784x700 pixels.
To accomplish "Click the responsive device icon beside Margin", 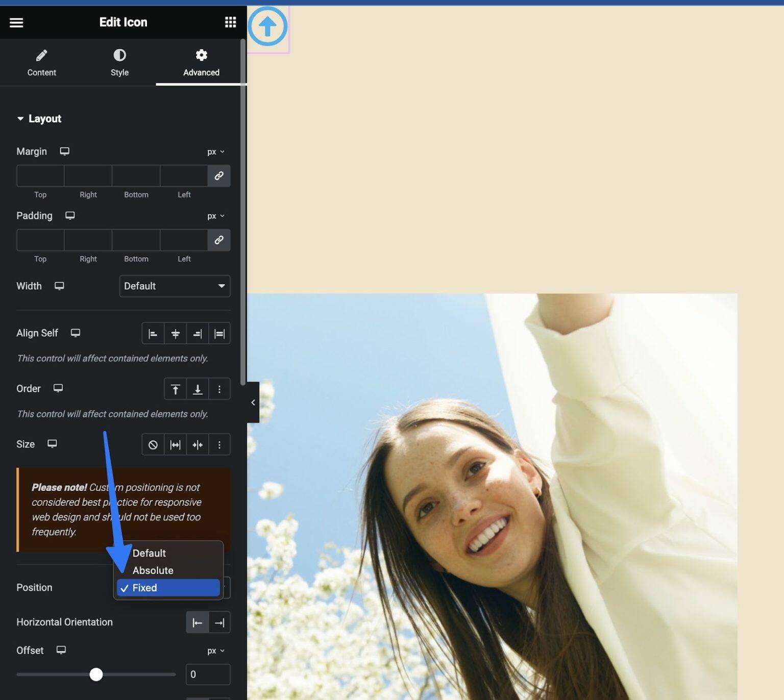I will coord(64,151).
